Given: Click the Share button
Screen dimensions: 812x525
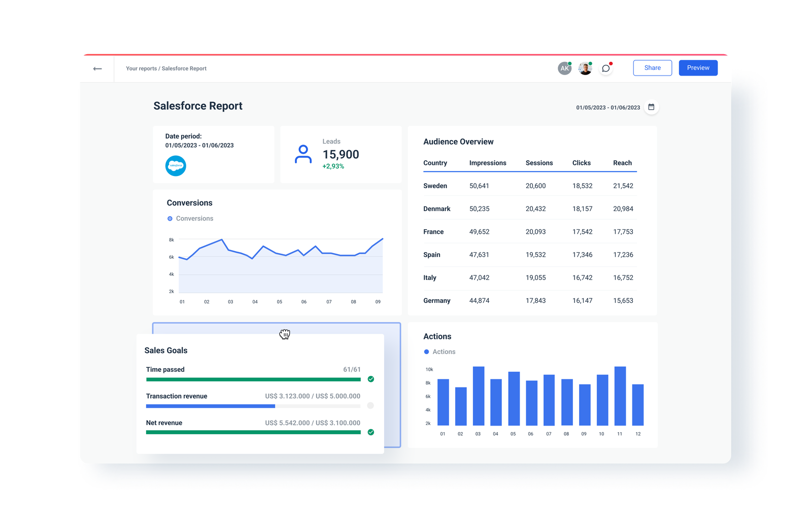Looking at the screenshot, I should [x=652, y=67].
